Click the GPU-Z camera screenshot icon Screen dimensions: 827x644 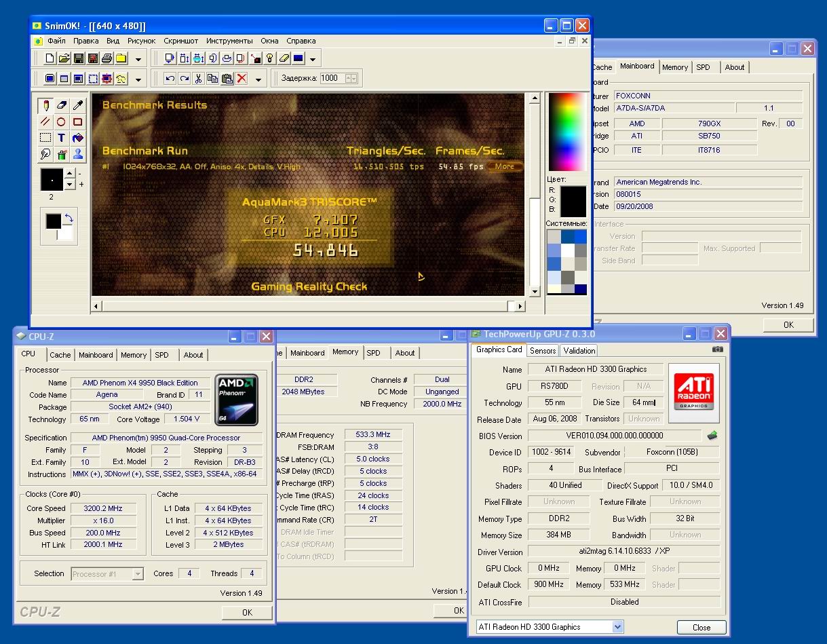pyautogui.click(x=718, y=349)
